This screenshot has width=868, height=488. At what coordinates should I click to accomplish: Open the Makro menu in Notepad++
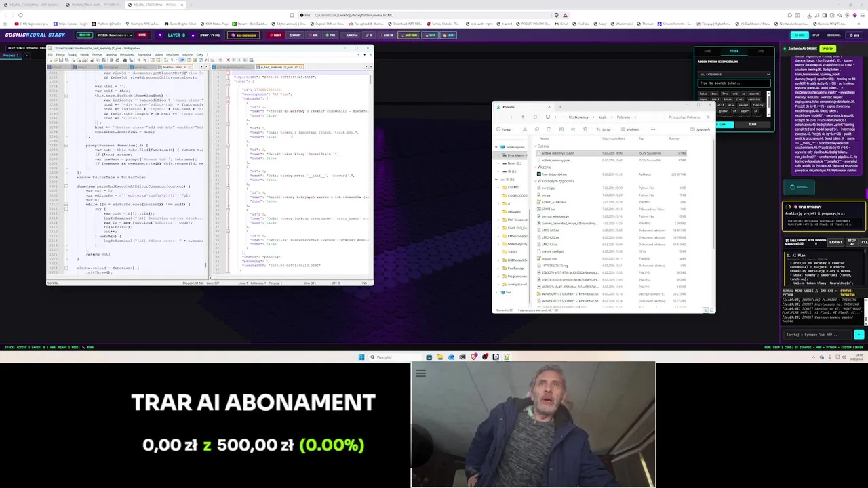click(158, 54)
